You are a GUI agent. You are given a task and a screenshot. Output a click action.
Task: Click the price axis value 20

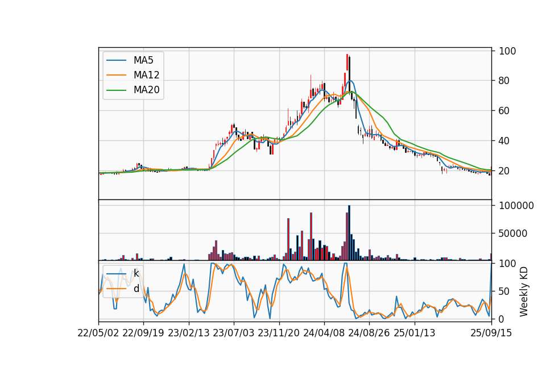[x=504, y=171]
